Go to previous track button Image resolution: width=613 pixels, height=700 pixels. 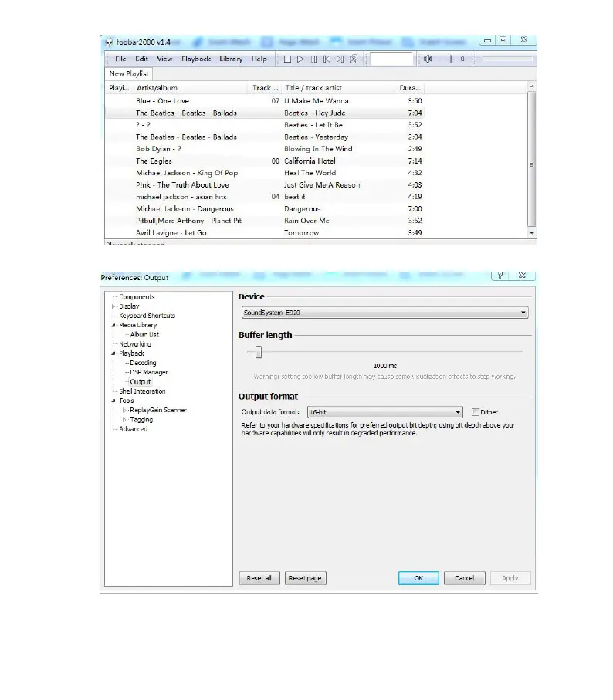[327, 59]
